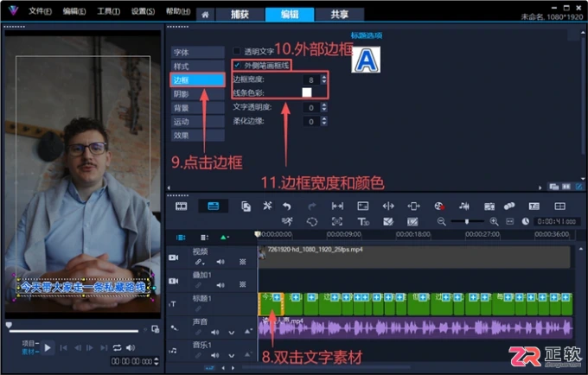Increase the 边框宽度 value
This screenshot has height=375, width=588.
pyautogui.click(x=324, y=77)
